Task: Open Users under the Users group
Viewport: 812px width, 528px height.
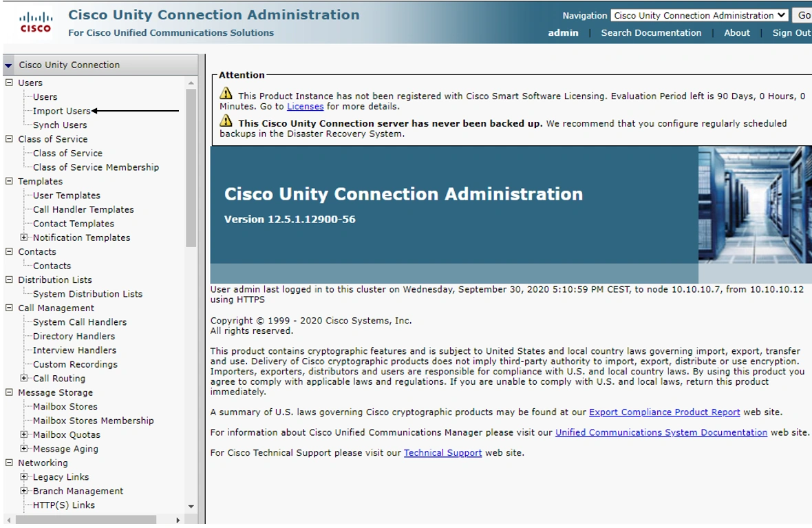Action: pos(45,97)
